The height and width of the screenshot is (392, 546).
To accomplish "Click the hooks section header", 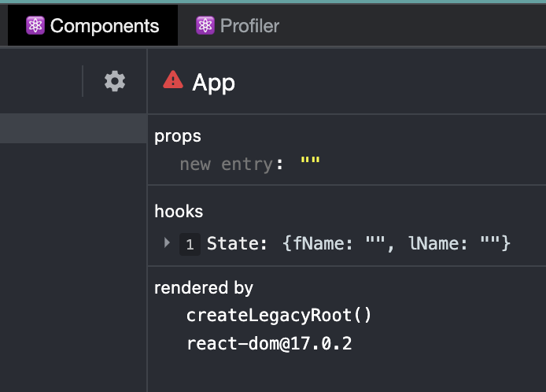I will click(x=179, y=211).
